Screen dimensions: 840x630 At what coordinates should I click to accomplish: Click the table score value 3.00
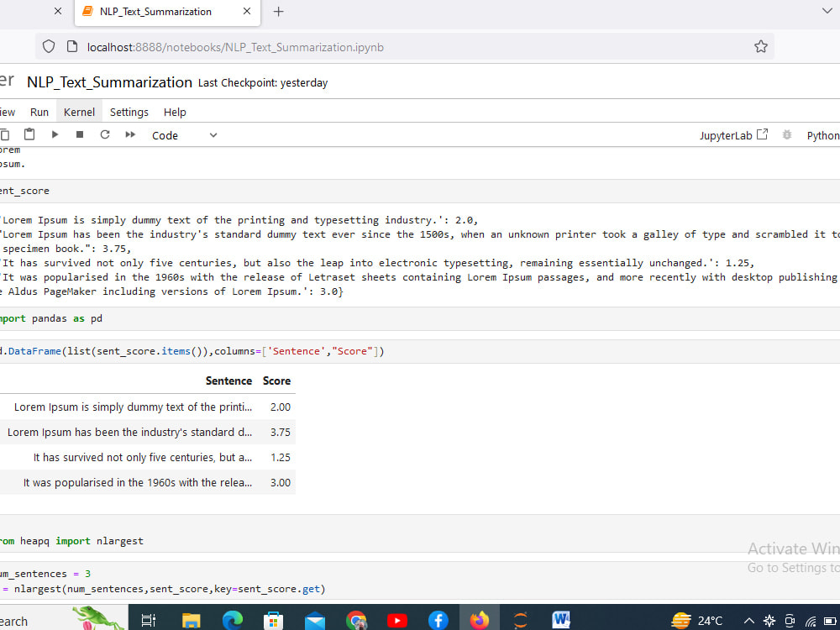click(281, 483)
